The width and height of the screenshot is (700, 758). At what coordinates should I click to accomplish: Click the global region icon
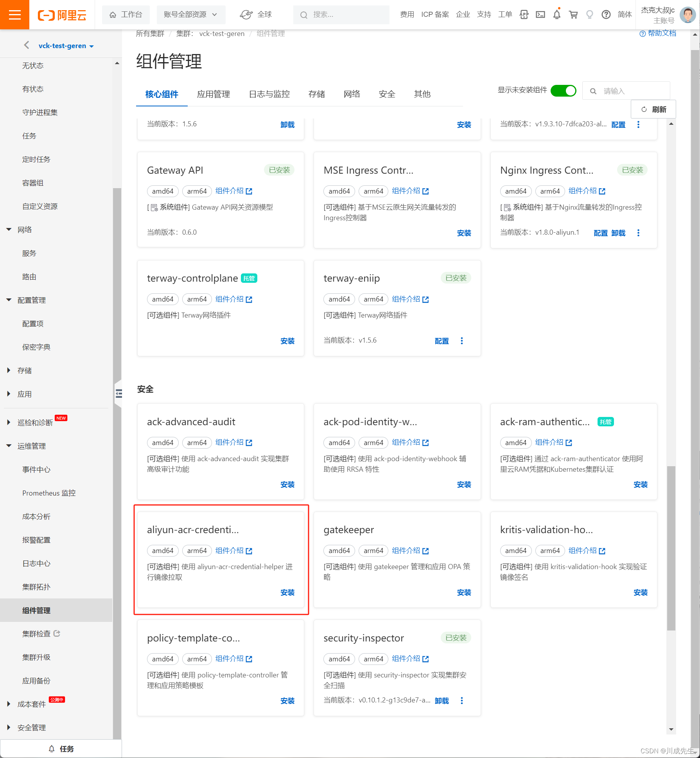pos(246,15)
